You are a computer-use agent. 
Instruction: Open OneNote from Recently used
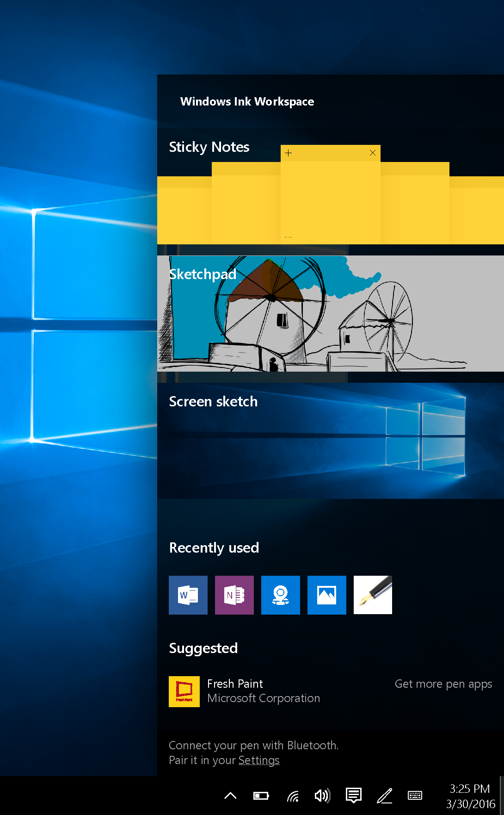click(x=234, y=595)
